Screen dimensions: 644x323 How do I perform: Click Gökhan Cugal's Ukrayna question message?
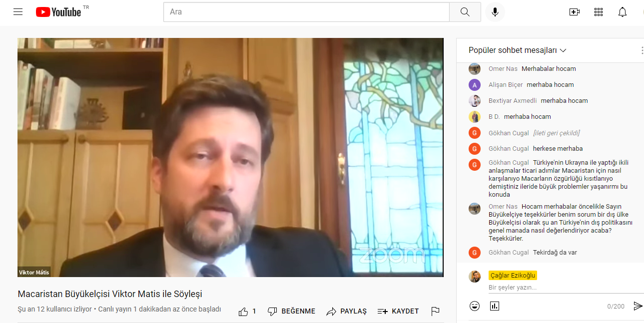(559, 179)
